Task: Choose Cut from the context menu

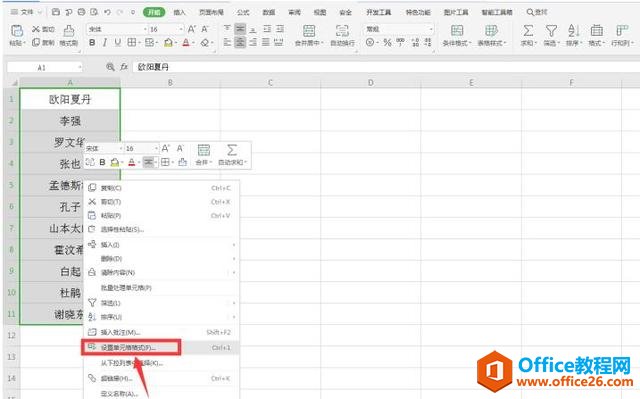Action: pos(162,202)
